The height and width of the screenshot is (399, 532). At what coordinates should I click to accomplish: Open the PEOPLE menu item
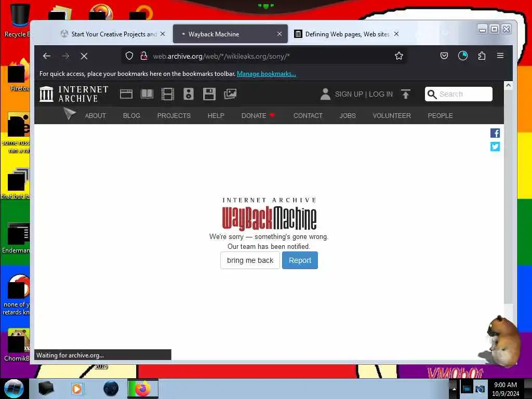(440, 116)
